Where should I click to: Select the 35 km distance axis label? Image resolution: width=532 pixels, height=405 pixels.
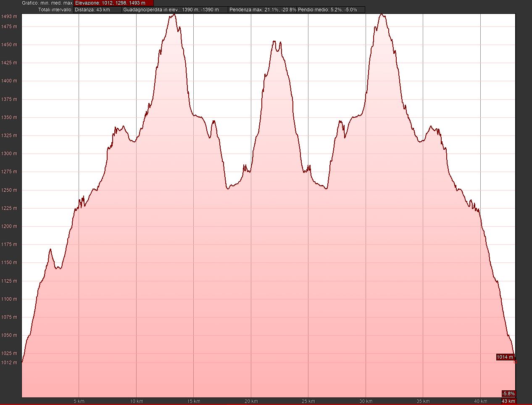[423, 401]
